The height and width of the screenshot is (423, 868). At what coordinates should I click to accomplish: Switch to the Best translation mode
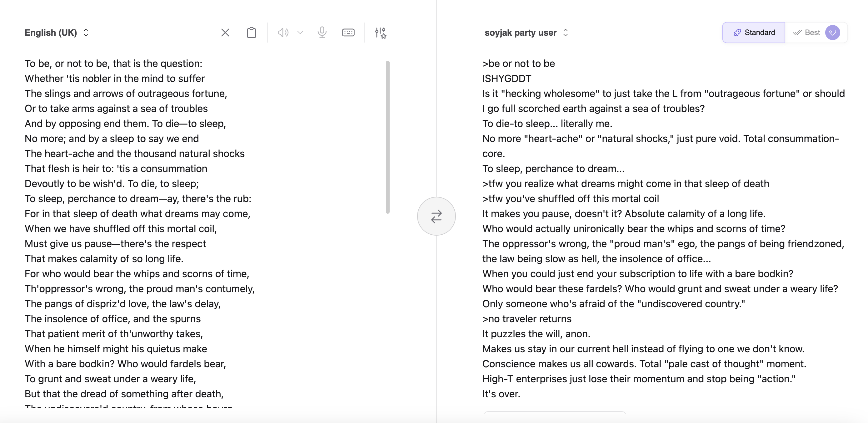click(806, 33)
